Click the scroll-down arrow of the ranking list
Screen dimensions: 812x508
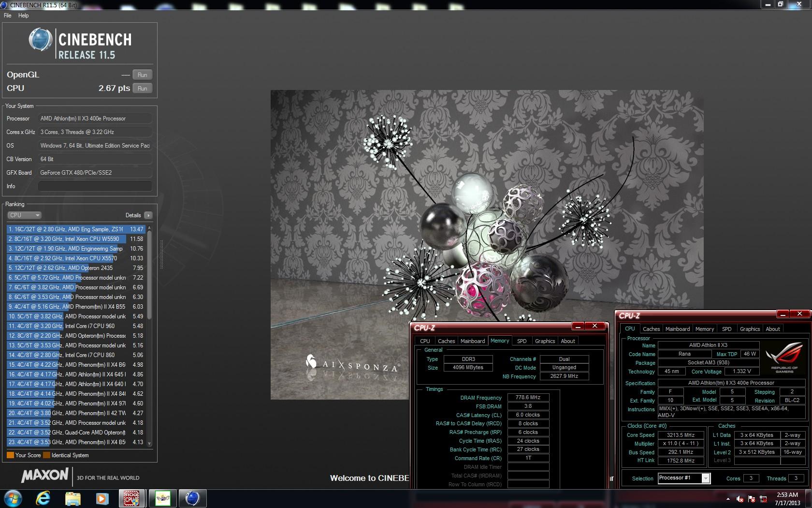pyautogui.click(x=149, y=443)
